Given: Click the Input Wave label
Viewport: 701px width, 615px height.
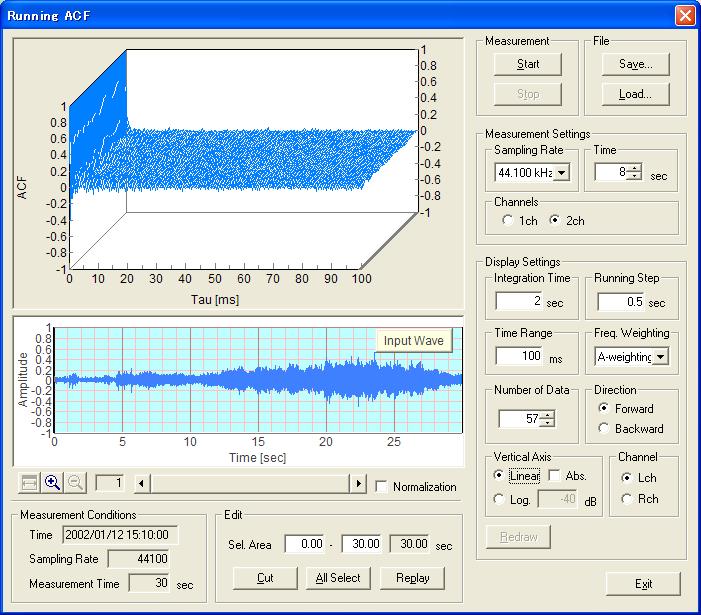Looking at the screenshot, I should (414, 341).
